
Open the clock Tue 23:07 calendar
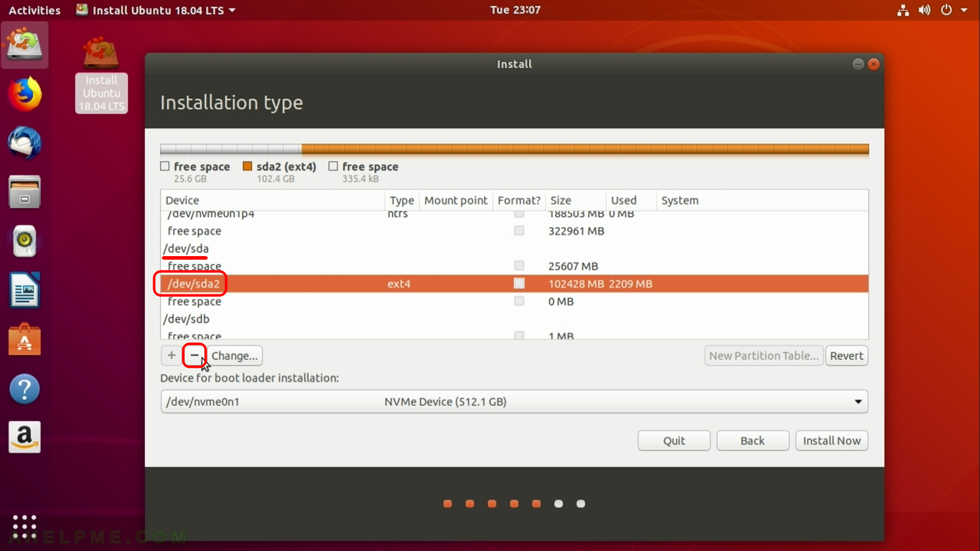pos(515,10)
